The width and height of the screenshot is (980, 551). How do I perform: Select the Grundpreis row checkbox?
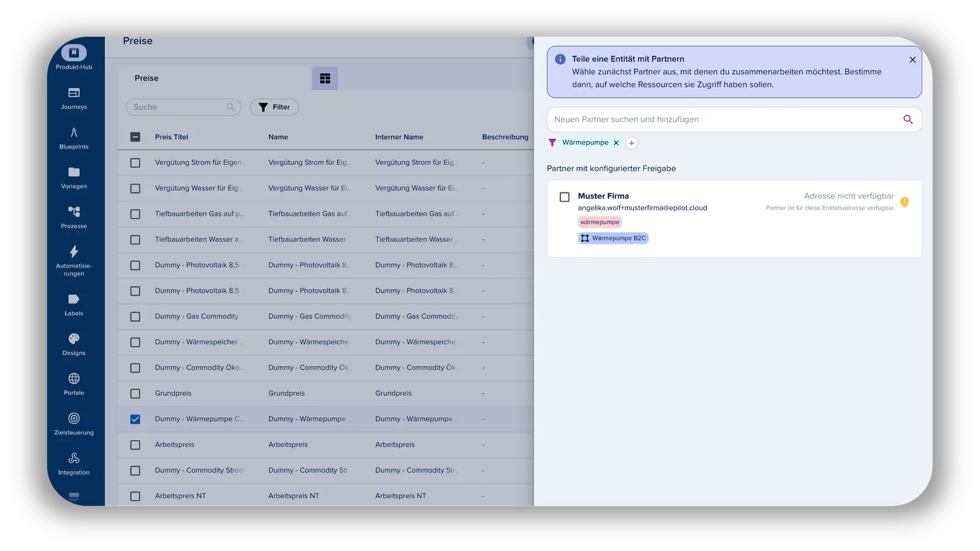pyautogui.click(x=135, y=393)
